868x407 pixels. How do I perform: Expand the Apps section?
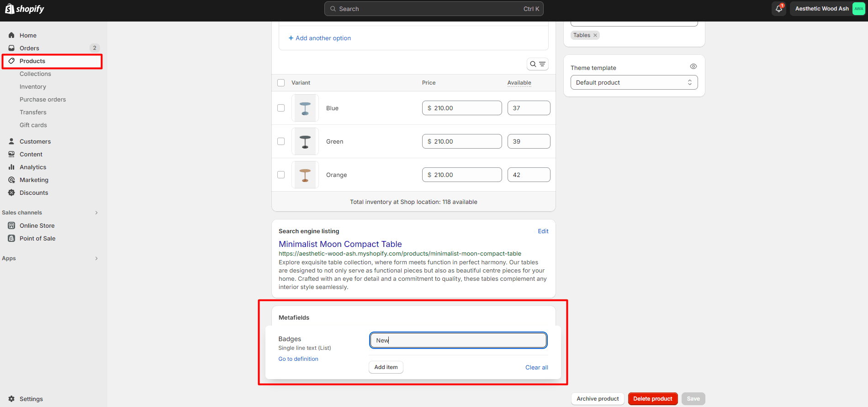96,258
